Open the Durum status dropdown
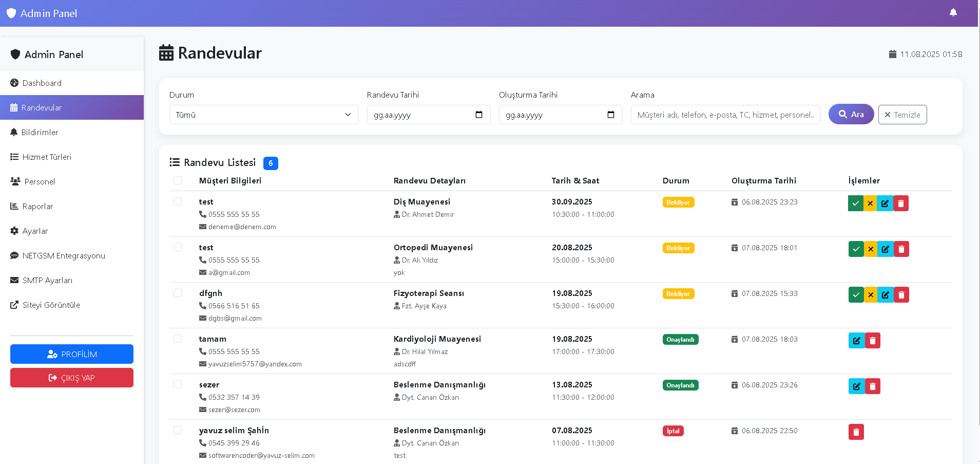The height and width of the screenshot is (464, 980). [264, 115]
